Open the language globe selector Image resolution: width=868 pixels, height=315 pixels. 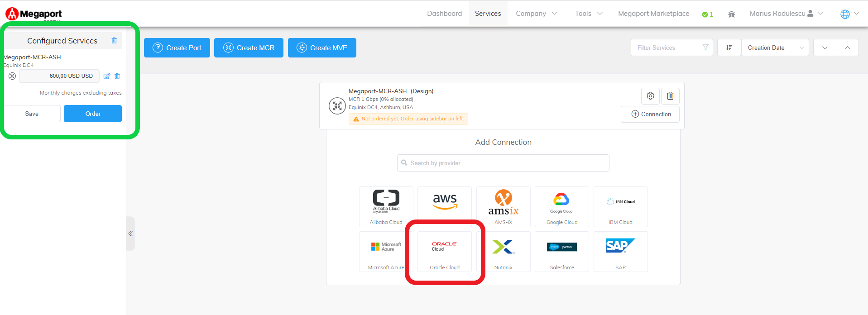coord(849,14)
